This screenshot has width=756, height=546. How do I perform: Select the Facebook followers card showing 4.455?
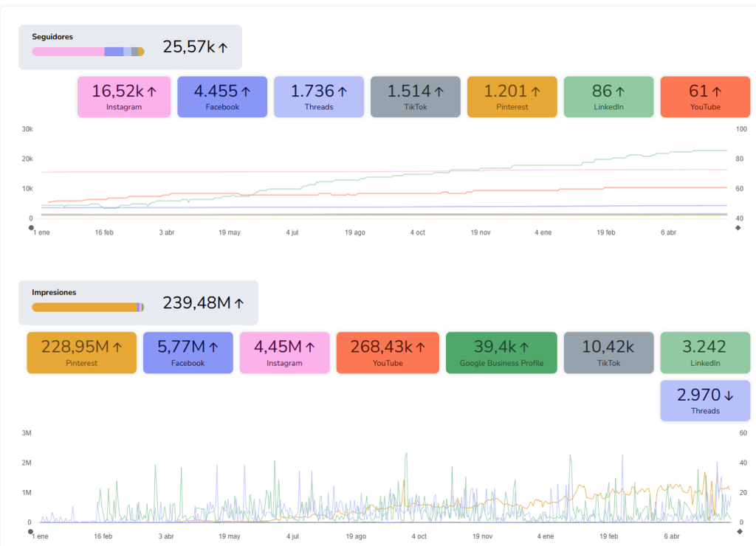(222, 97)
